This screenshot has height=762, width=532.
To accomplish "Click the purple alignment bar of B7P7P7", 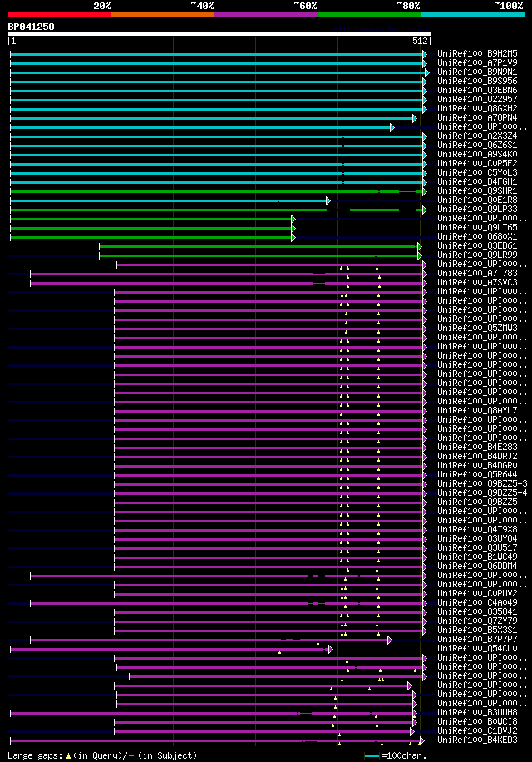I will point(210,640).
